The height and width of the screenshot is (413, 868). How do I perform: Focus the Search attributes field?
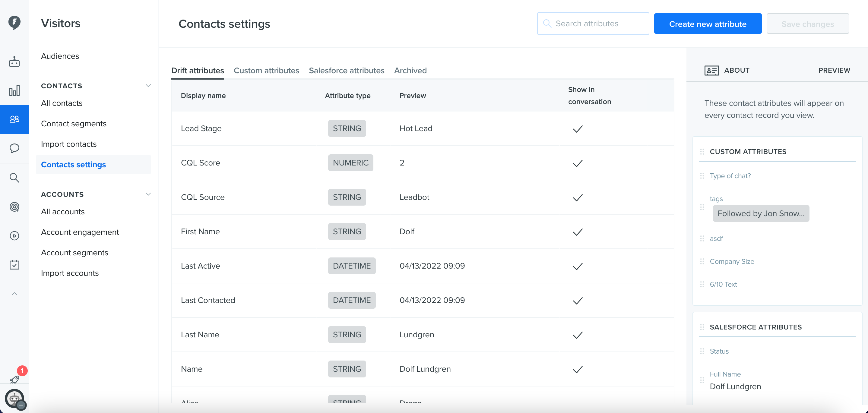click(593, 24)
